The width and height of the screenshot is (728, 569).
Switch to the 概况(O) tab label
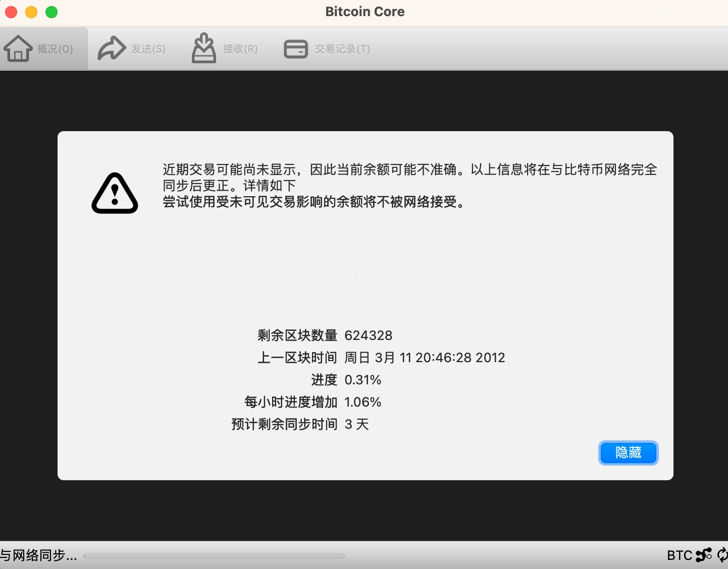(x=56, y=49)
